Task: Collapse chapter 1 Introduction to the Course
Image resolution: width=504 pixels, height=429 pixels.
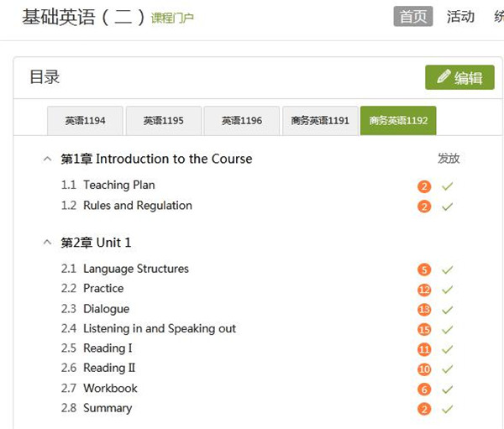Action: pos(47,159)
